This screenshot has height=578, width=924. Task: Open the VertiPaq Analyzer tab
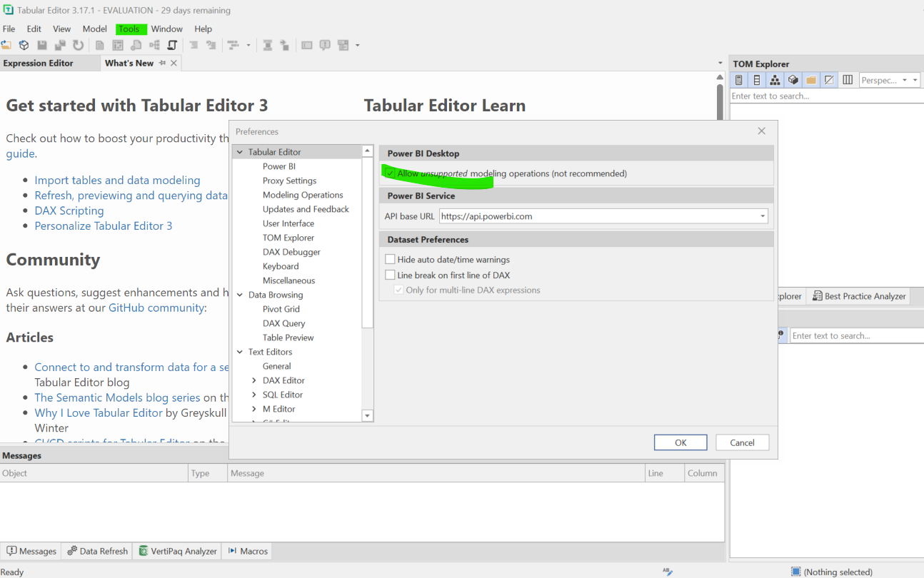tap(178, 551)
